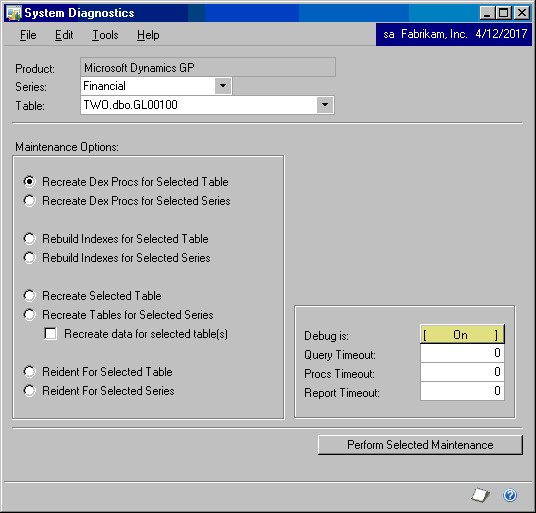
Task: Click the Report Timeout field
Action: pos(462,391)
